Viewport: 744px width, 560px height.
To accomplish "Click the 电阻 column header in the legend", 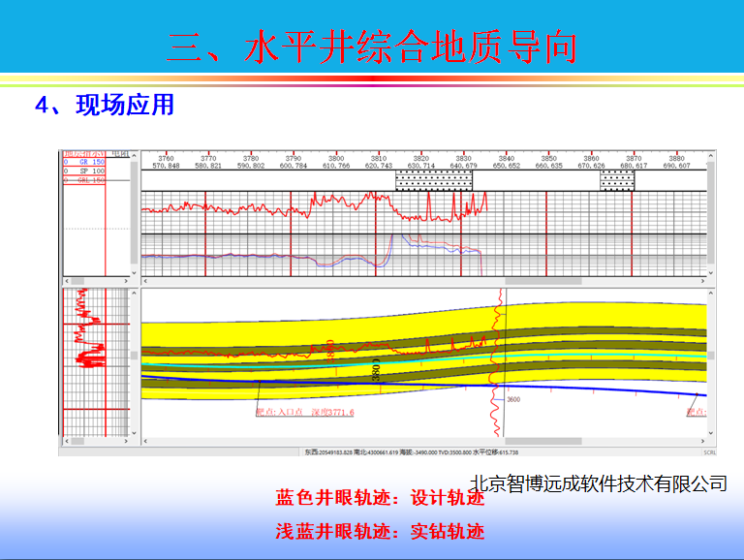I will pos(119,153).
